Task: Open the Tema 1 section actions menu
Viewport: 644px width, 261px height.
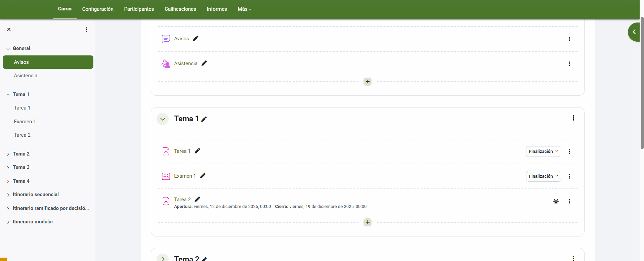Action: pyautogui.click(x=573, y=118)
